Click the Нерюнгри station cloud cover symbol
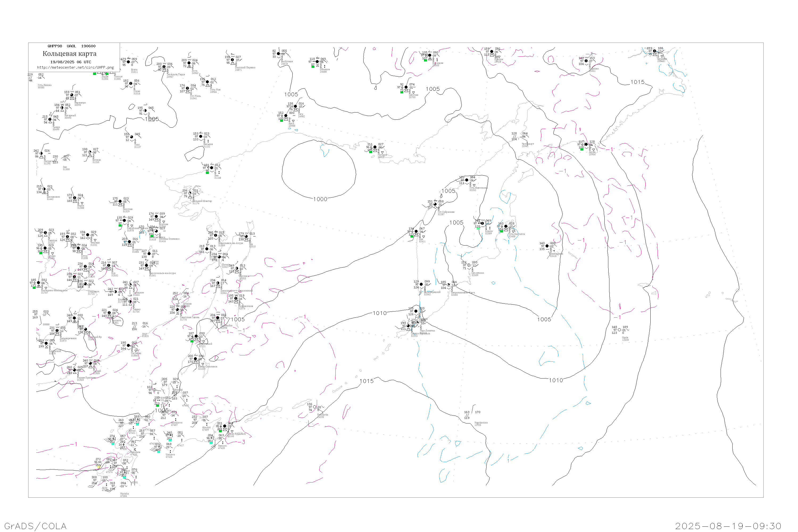Screen dimensions: 798x532 coord(72,95)
